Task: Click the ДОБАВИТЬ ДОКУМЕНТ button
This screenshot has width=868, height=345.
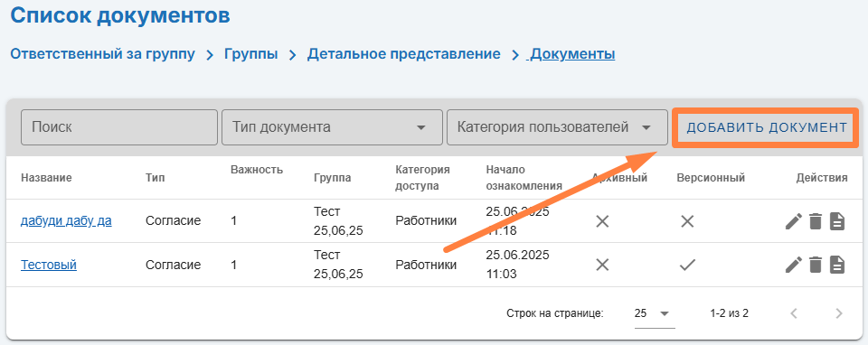Action: (x=767, y=127)
